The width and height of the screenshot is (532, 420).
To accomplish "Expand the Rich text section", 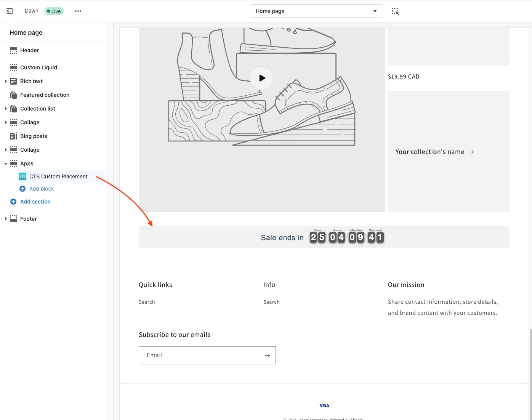I will [x=6, y=81].
